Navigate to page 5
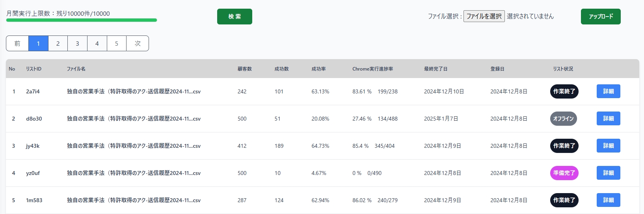 pyautogui.click(x=116, y=43)
